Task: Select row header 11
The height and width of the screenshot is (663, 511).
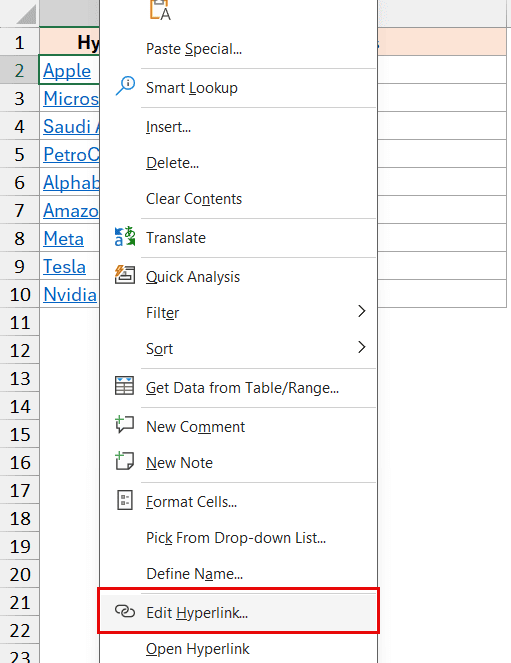Action: coord(19,322)
